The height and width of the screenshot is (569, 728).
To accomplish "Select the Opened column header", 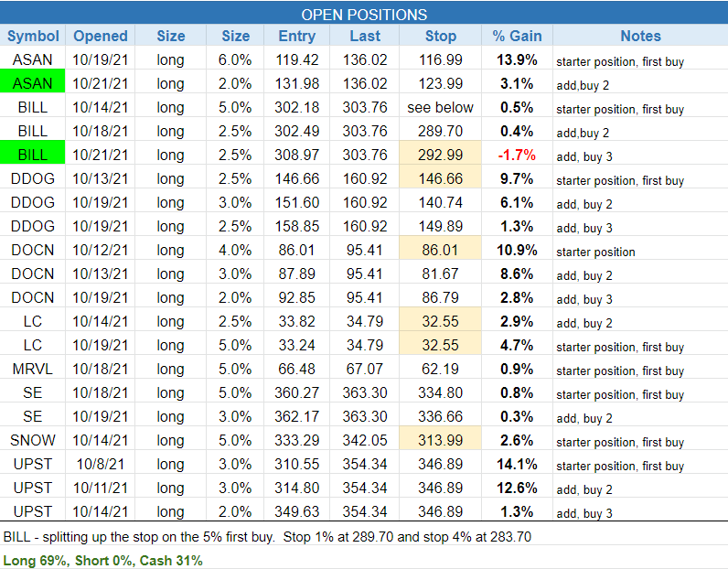I will click(101, 36).
